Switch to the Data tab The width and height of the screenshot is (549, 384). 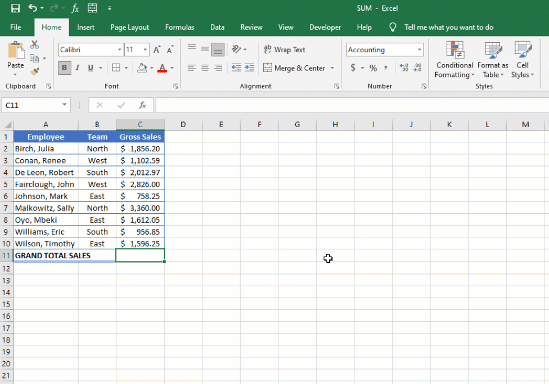click(217, 27)
